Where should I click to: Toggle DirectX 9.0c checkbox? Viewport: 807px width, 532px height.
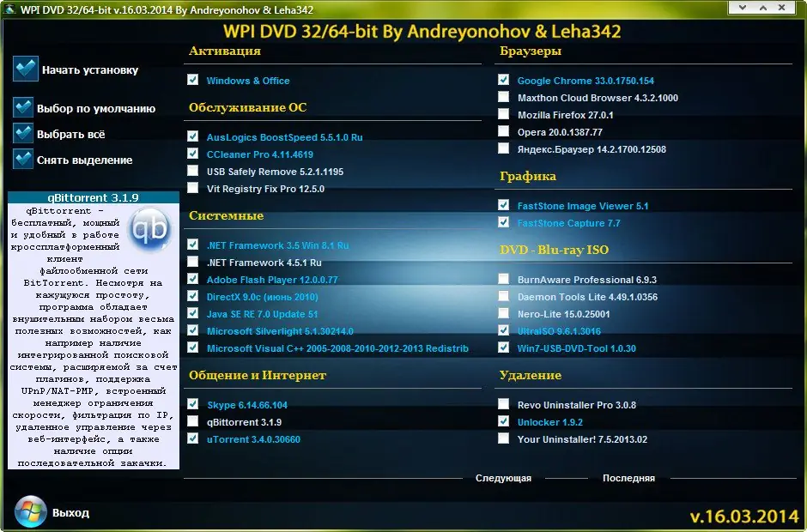(193, 296)
